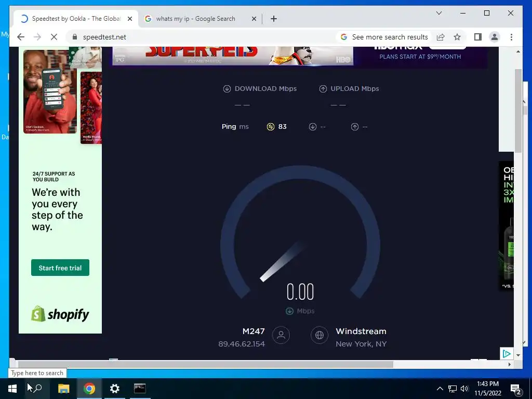Click Start free trial Shopify button
This screenshot has width=532, height=399.
pos(60,268)
